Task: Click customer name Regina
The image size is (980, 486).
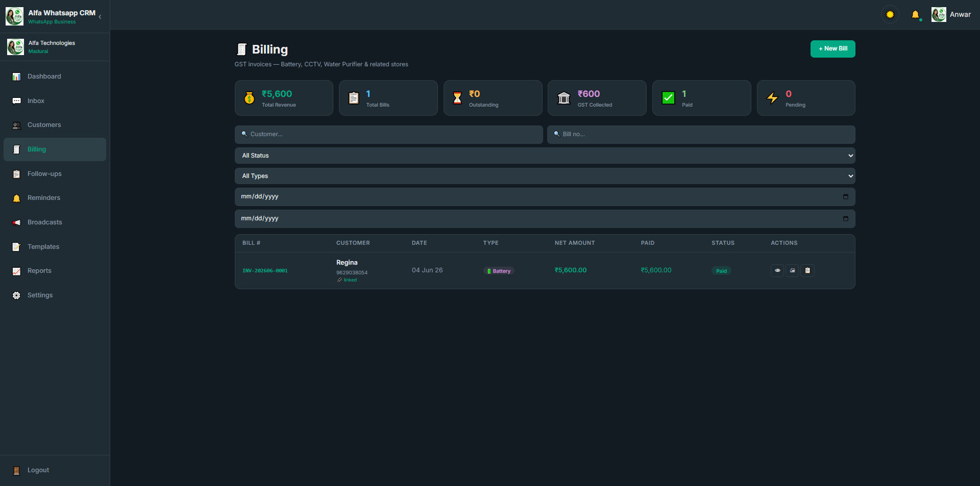Action: 347,263
